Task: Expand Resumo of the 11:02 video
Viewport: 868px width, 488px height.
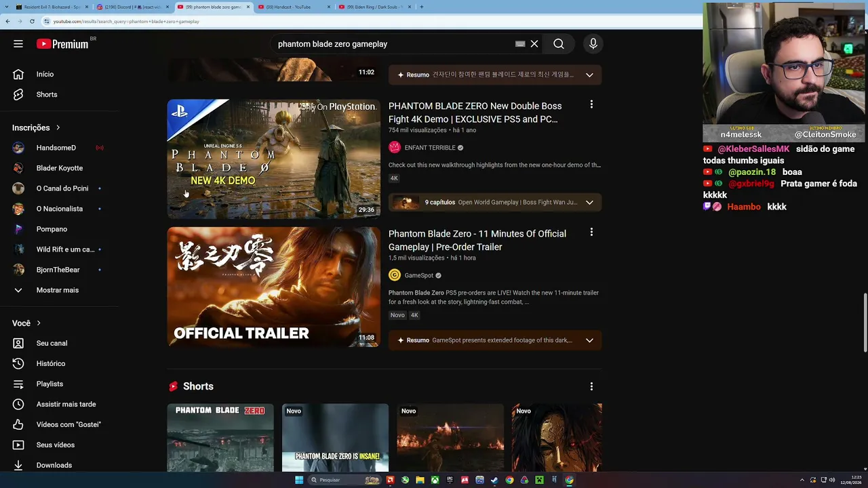Action: 495,75
